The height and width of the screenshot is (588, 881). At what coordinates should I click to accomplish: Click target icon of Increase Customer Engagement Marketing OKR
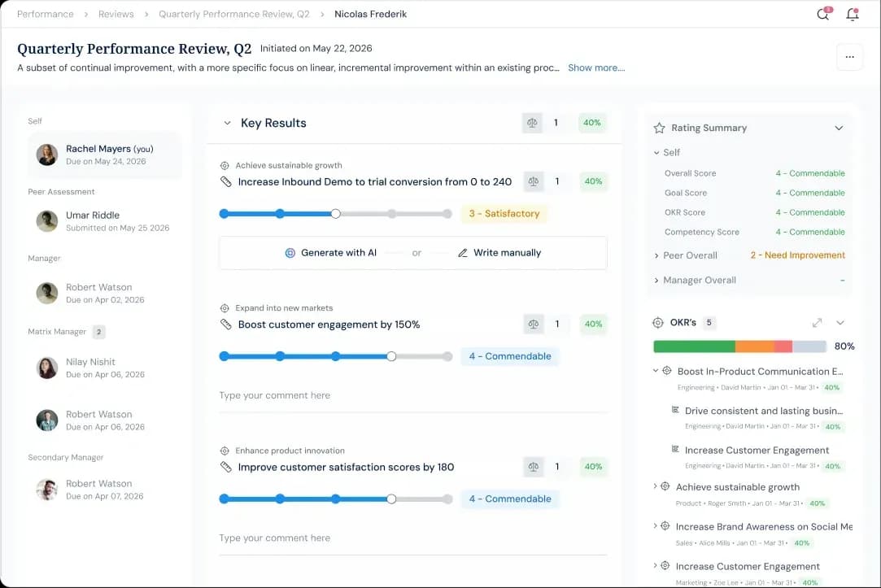(665, 565)
